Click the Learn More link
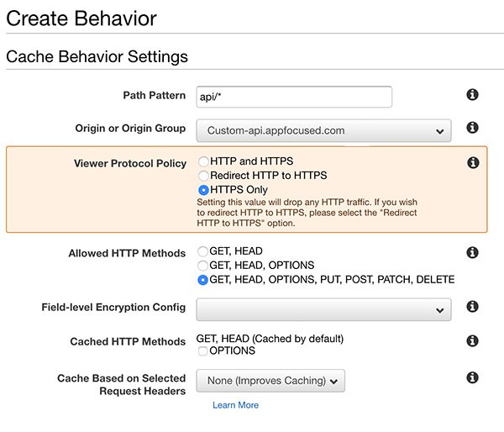The height and width of the screenshot is (432, 504). pyautogui.click(x=235, y=405)
